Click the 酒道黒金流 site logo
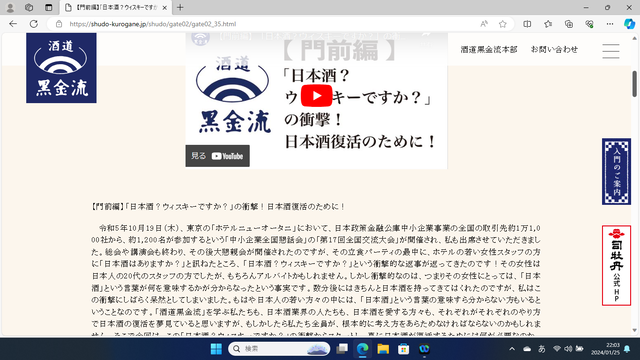Viewport: 640px width, 360px height. (61, 68)
